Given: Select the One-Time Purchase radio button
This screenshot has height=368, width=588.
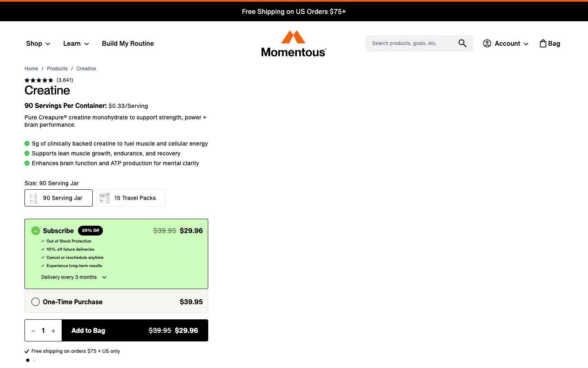Looking at the screenshot, I should pos(36,302).
